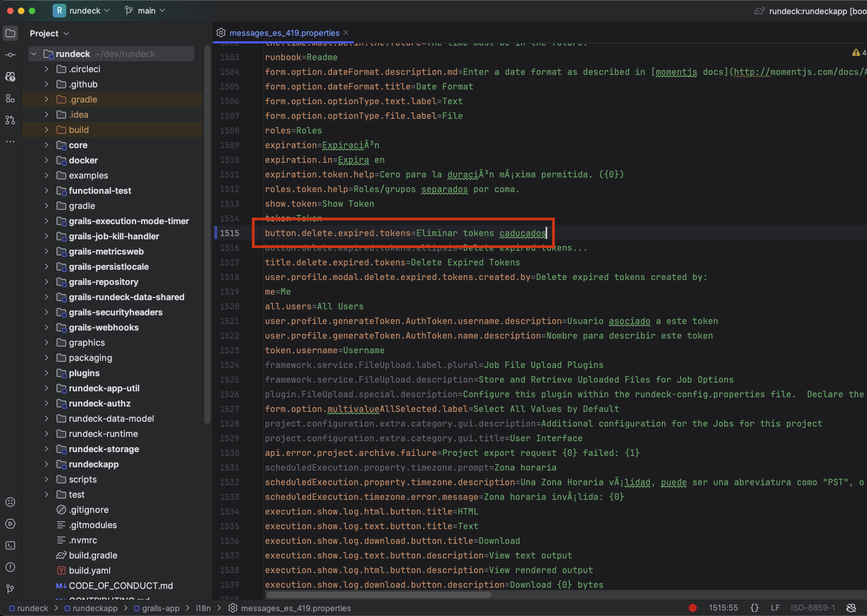867x616 pixels.
Task: Open the Commit tool window
Action: [10, 55]
